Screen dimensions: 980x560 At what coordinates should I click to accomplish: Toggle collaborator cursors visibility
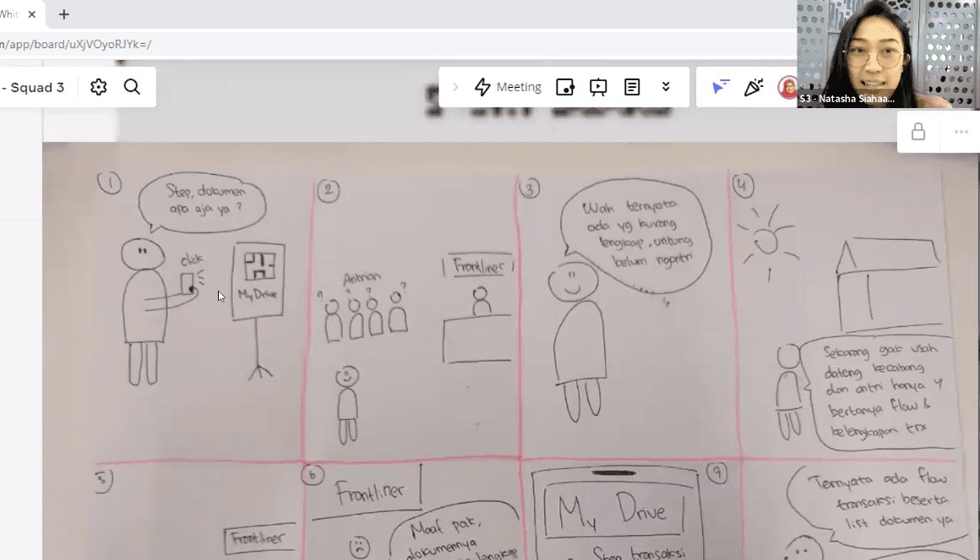click(x=720, y=87)
